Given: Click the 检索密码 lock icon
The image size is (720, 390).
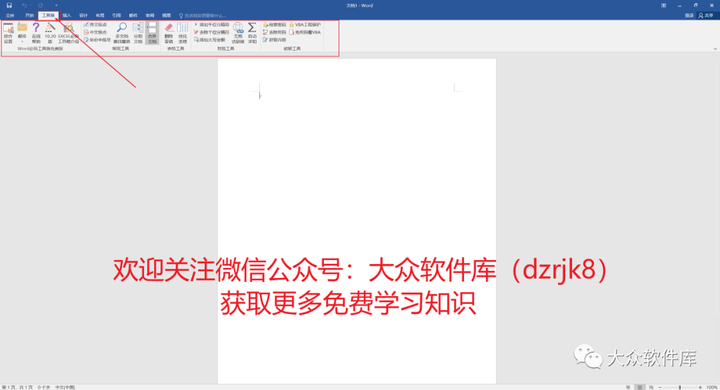Looking at the screenshot, I should point(275,24).
